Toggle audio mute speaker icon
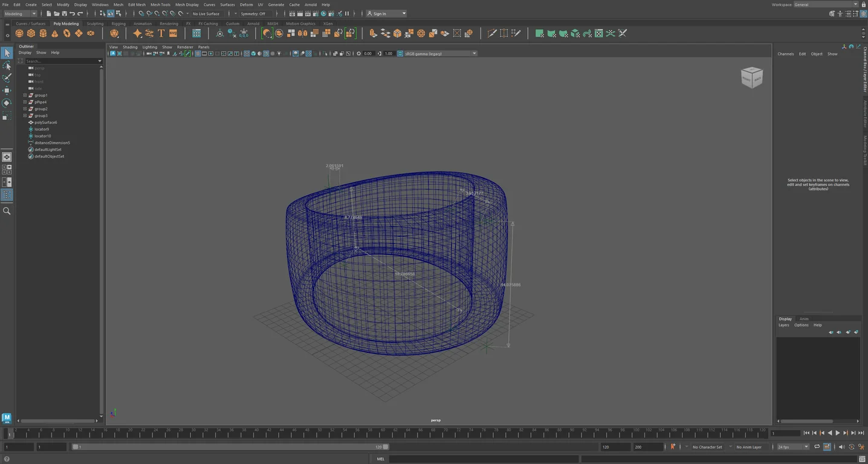The height and width of the screenshot is (464, 868). (843, 447)
